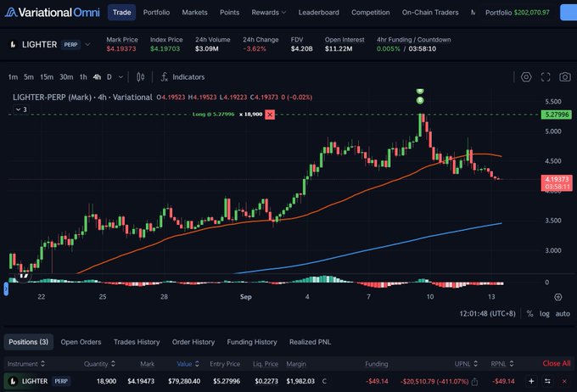This screenshot has height=392, width=577.
Task: Sort positions by UPNL
Action: [466, 364]
